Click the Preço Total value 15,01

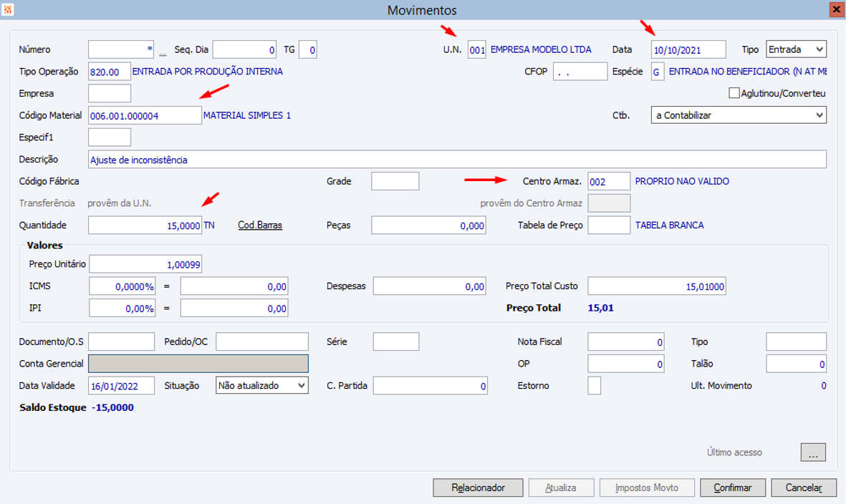click(600, 308)
